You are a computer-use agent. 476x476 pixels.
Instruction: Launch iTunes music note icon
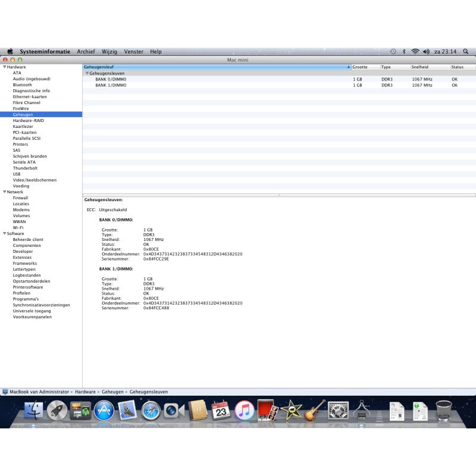[x=244, y=411]
